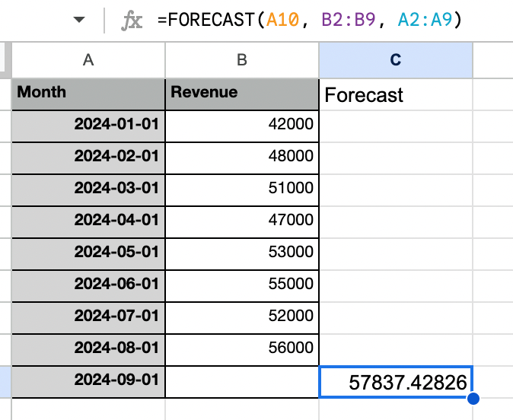Click the revenue cell showing 55000

point(242,284)
